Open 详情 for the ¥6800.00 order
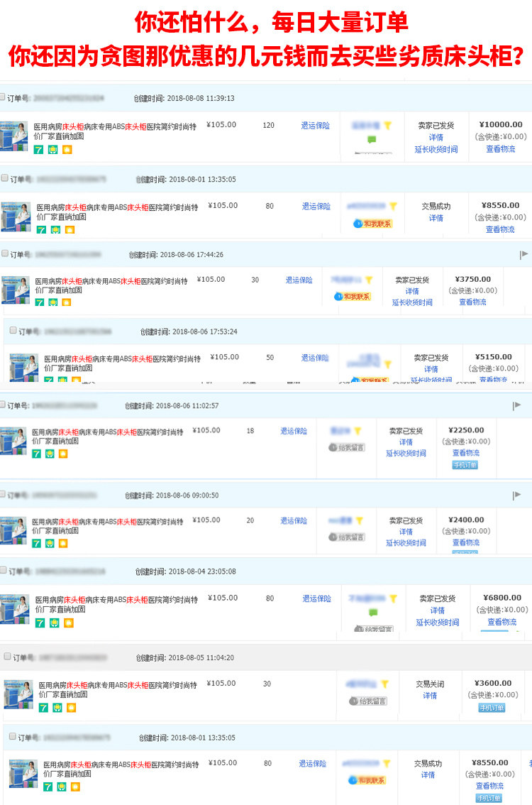The height and width of the screenshot is (805, 532). tap(438, 610)
